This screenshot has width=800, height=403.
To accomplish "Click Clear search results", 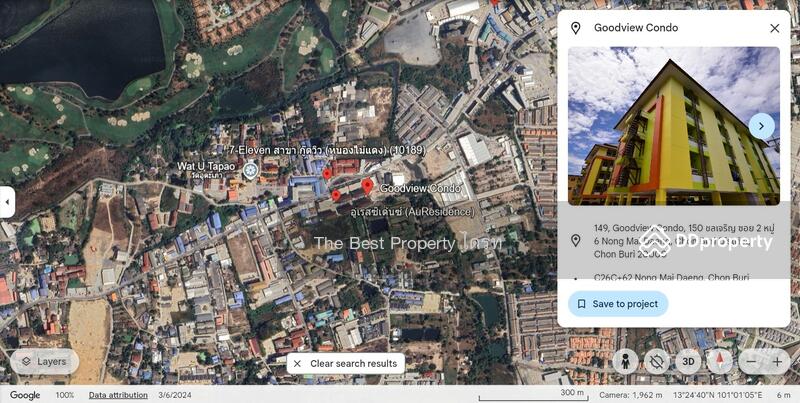I will coord(346,364).
